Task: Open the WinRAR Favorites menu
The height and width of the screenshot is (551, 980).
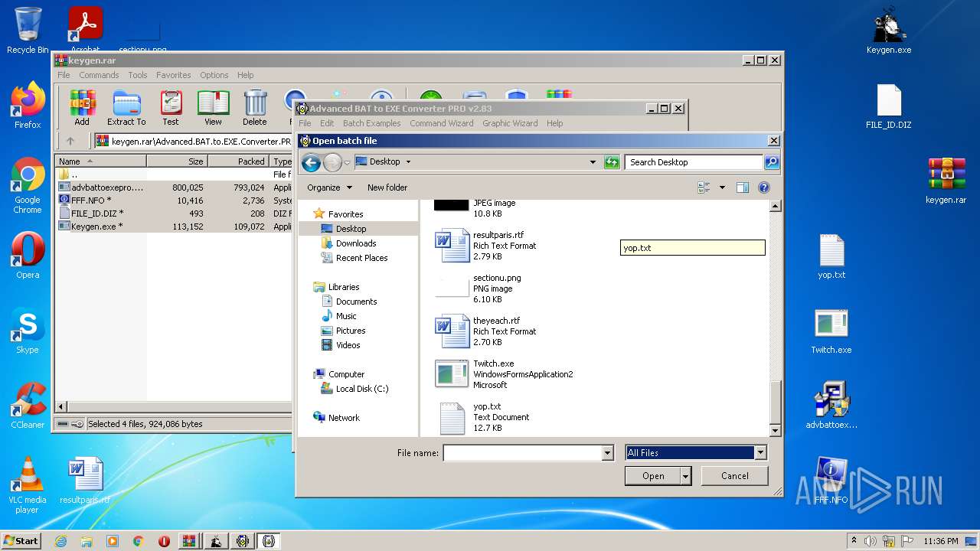Action: pyautogui.click(x=174, y=75)
